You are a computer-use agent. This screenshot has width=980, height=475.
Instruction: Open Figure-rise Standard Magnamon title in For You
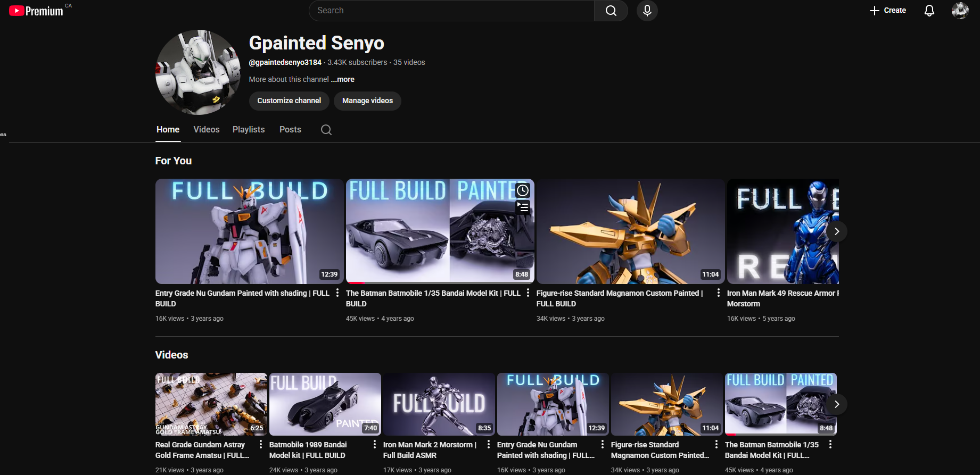pyautogui.click(x=620, y=298)
